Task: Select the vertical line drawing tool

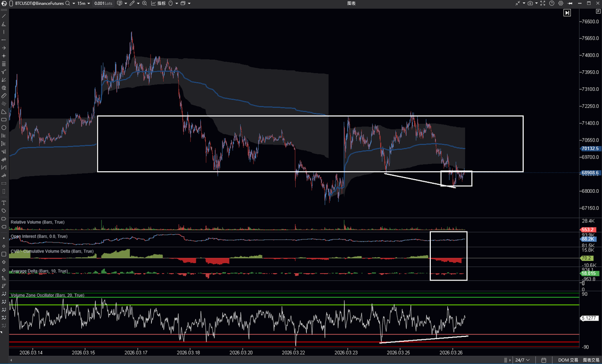Action: coord(4,32)
